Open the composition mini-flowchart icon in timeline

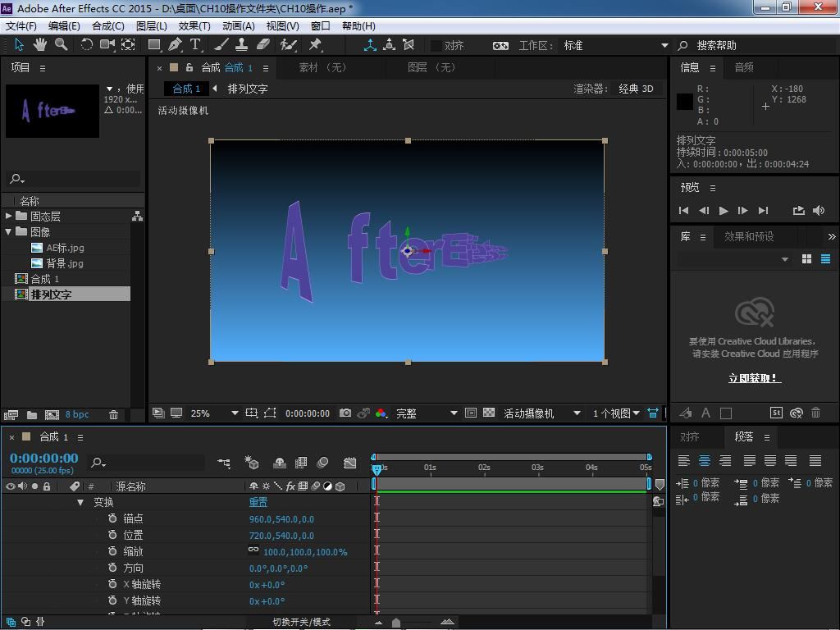coord(224,463)
